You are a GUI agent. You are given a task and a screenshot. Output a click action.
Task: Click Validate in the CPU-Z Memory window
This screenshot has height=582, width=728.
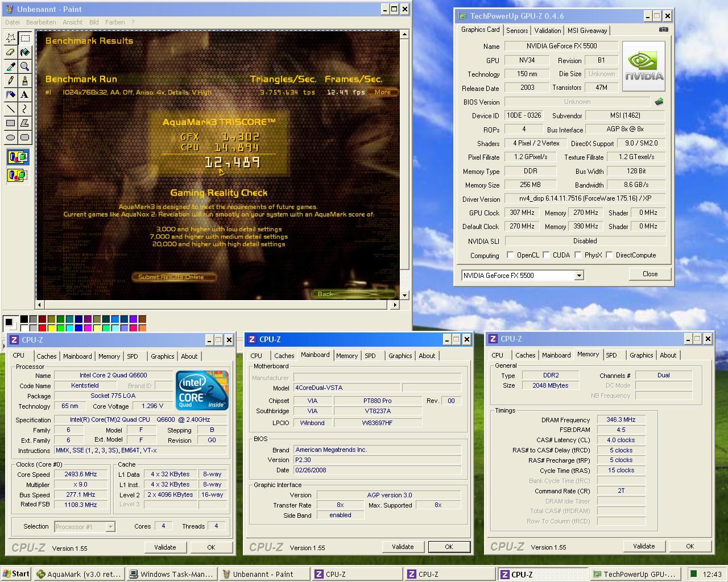coord(644,546)
